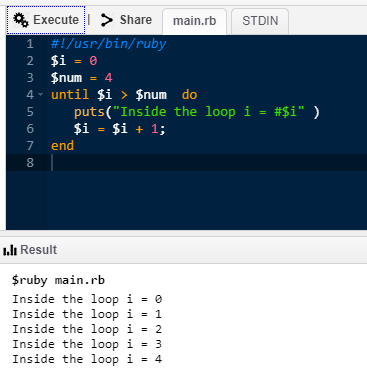Click the '$i = 0' assignment line
Screen dimensions: 367x377
click(x=74, y=61)
